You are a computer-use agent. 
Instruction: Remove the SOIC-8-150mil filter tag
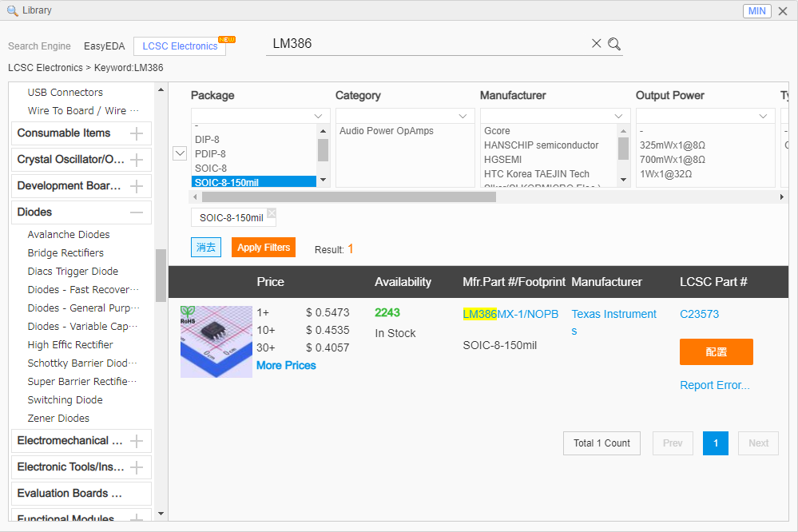272,212
